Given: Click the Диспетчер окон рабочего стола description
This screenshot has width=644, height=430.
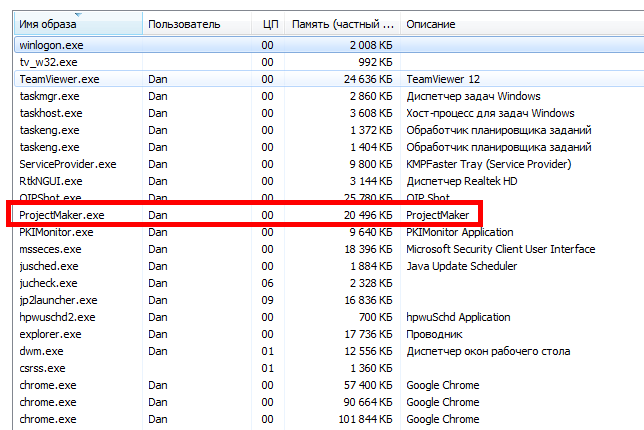Looking at the screenshot, I should point(488,351).
